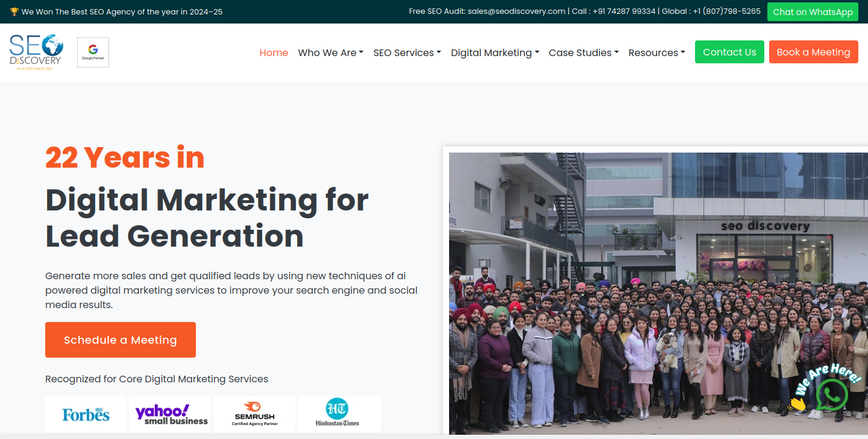This screenshot has width=868, height=439.
Task: Open the floating WhatsApp chat icon
Action: tap(832, 395)
